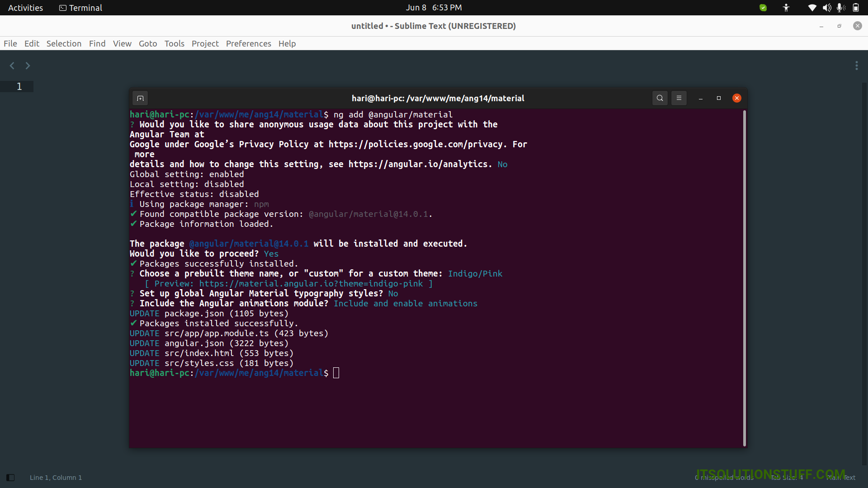The height and width of the screenshot is (488, 868).
Task: Click the battery status indicator
Action: point(856,8)
